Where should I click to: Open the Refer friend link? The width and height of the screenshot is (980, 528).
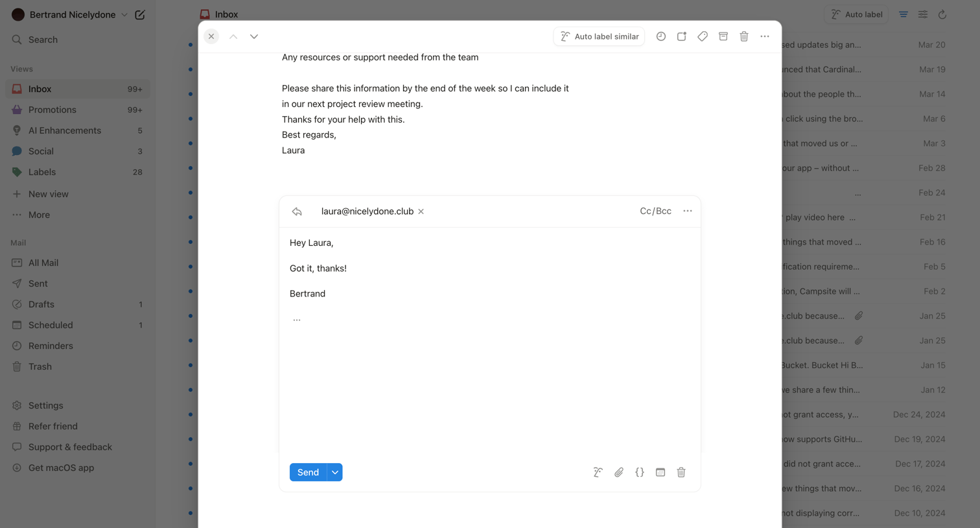78,426
